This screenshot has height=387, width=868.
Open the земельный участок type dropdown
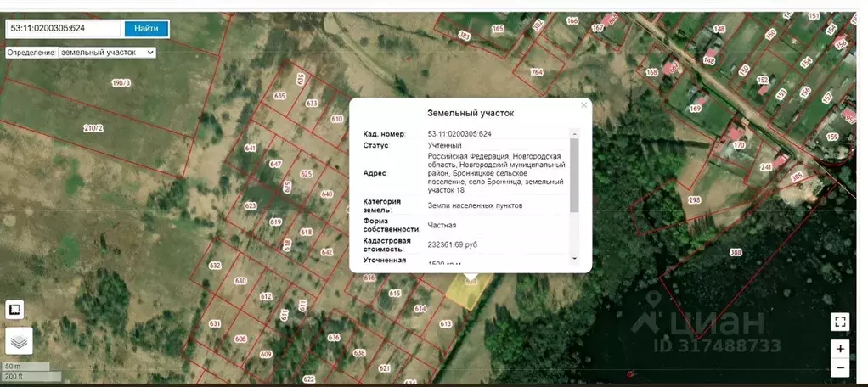107,53
